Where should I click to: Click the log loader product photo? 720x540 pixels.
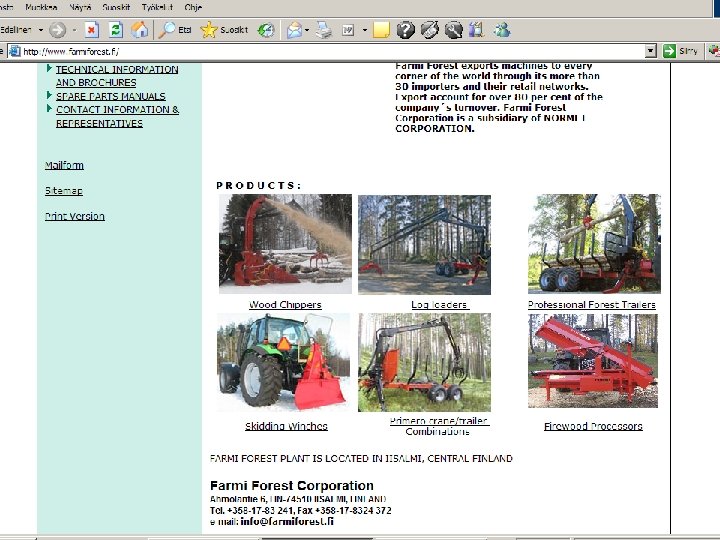click(424, 245)
